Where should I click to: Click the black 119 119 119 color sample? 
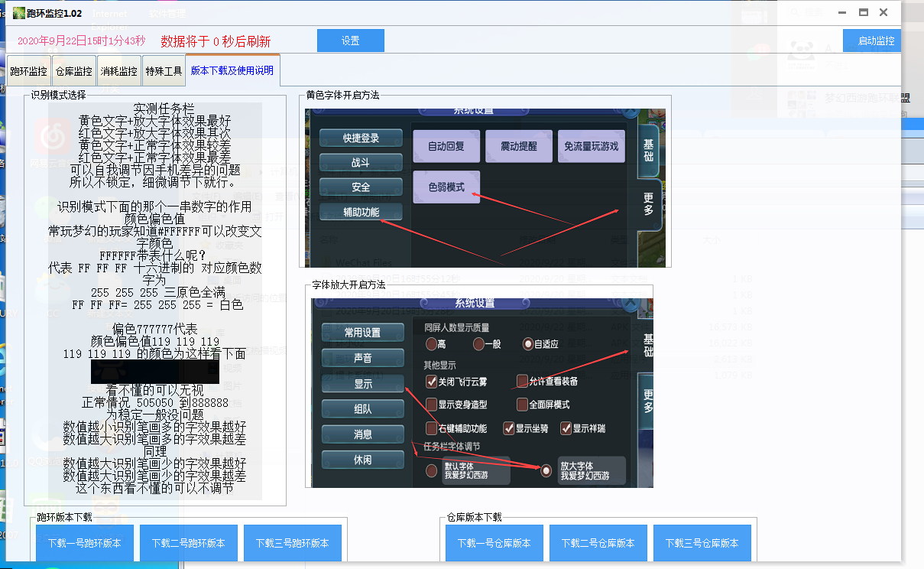(155, 372)
